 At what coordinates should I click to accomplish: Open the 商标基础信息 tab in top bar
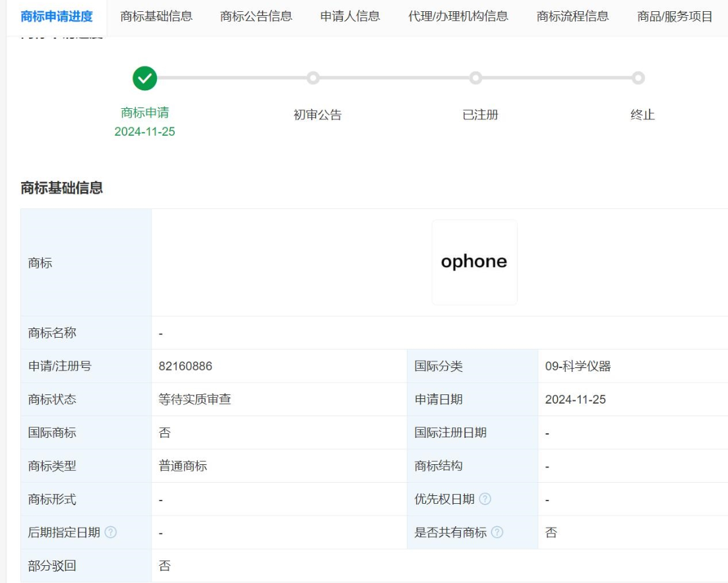point(156,16)
